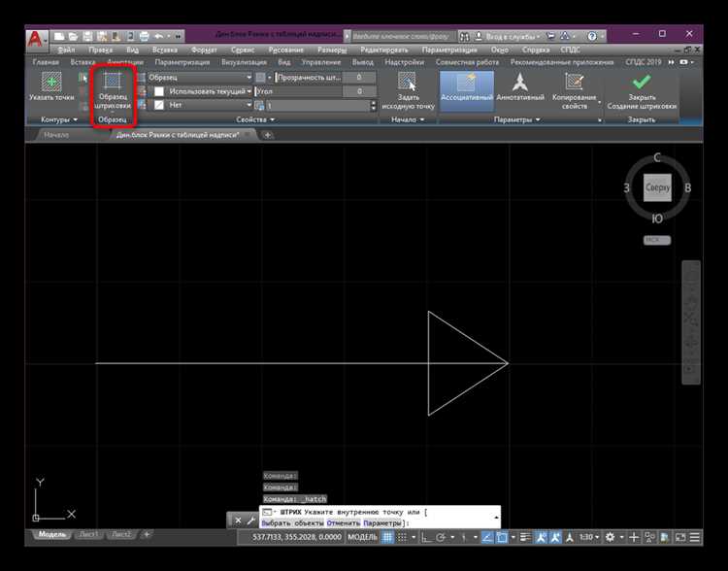Open the Образец hatch type dropdown

(x=200, y=78)
